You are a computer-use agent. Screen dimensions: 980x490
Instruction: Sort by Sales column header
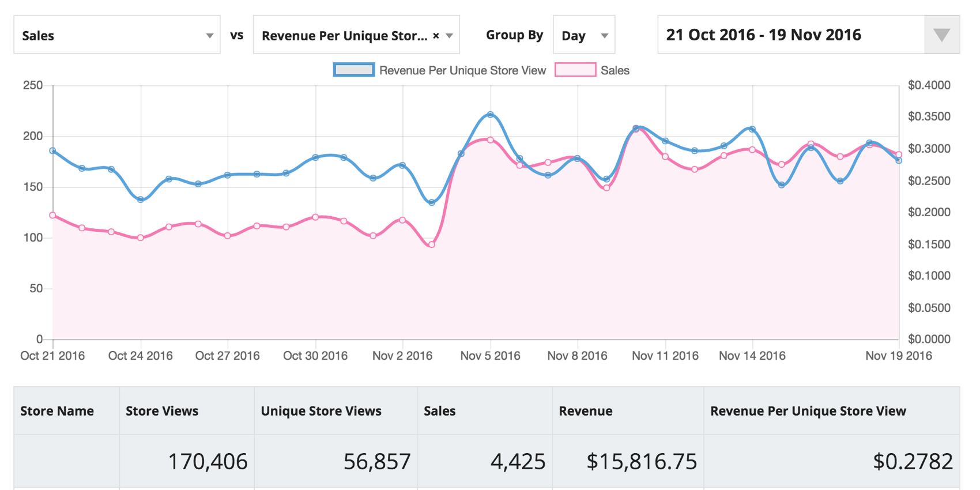tap(440, 411)
